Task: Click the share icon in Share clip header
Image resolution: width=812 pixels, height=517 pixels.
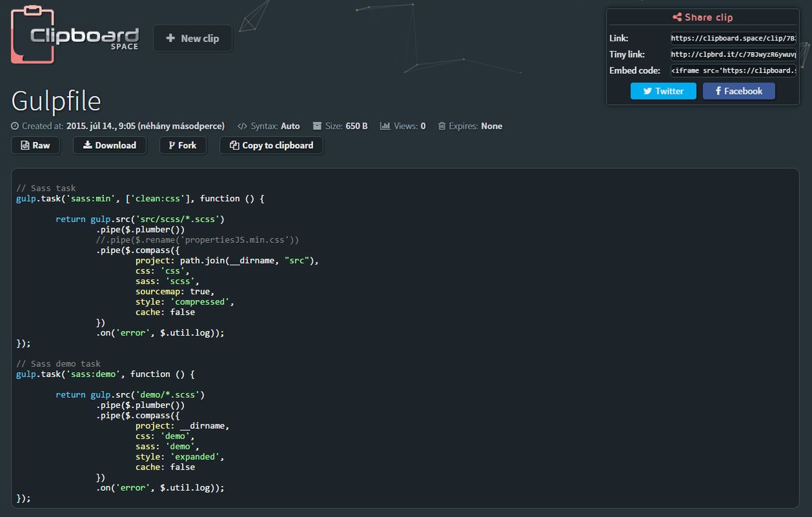Action: 677,17
